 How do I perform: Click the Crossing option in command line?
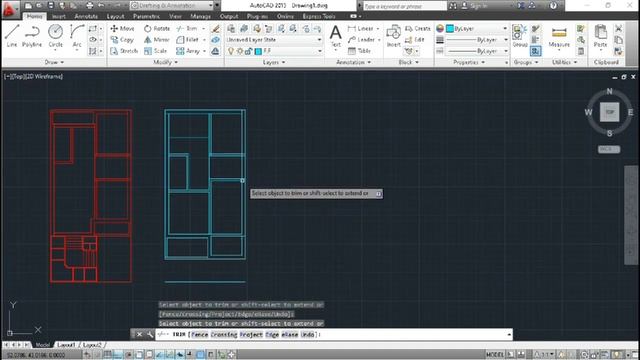point(224,335)
